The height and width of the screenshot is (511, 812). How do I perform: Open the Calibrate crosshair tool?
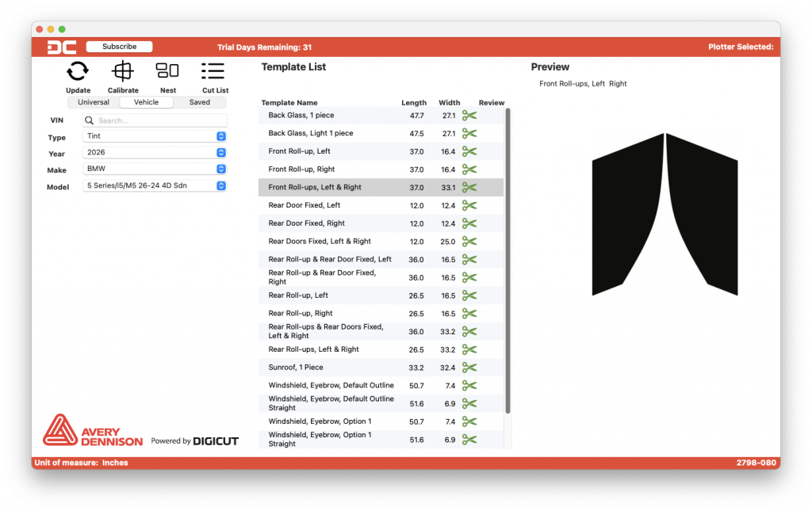coord(123,72)
